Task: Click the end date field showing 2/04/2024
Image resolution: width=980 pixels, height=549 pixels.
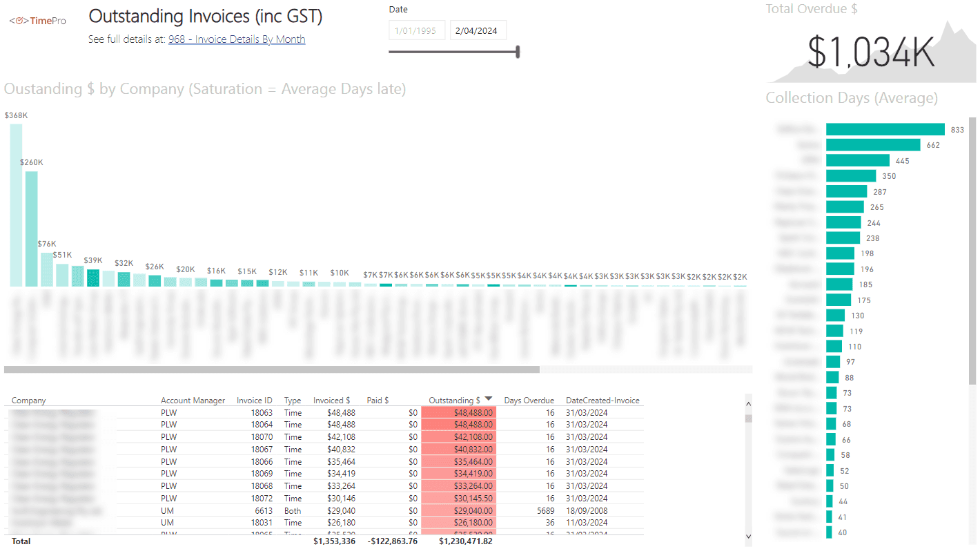Action: 478,30
